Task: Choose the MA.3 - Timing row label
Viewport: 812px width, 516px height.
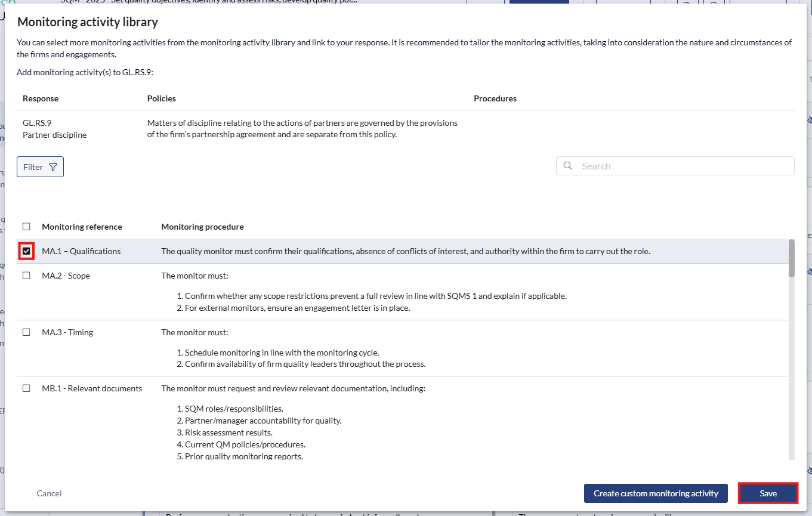Action: point(67,332)
